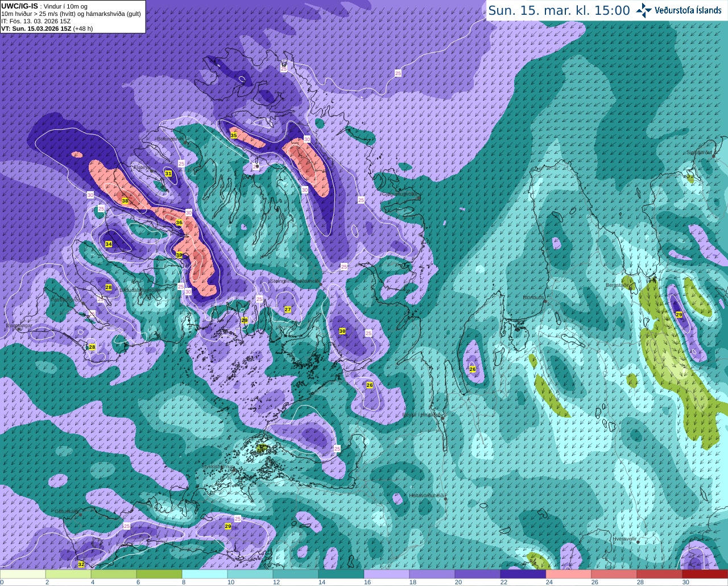
Task: Click the 'VT: Sun. 15.03.2026 15Z (+48 h)' line
Action: click(47, 28)
